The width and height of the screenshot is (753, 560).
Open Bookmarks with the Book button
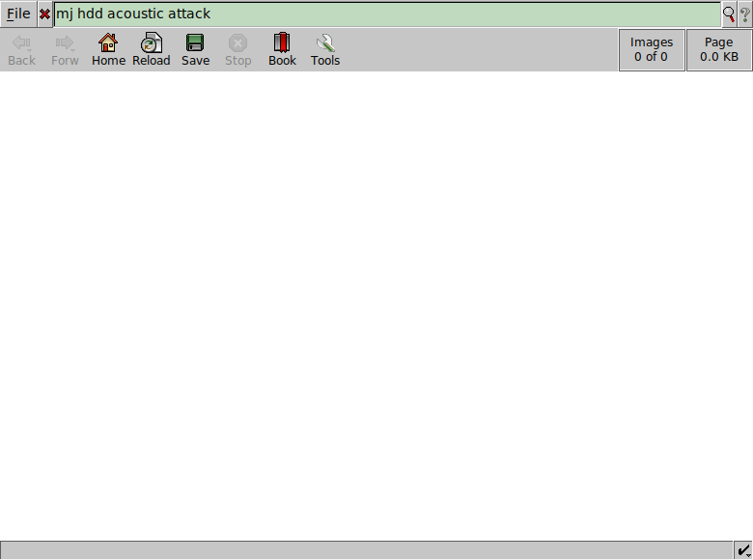click(282, 49)
